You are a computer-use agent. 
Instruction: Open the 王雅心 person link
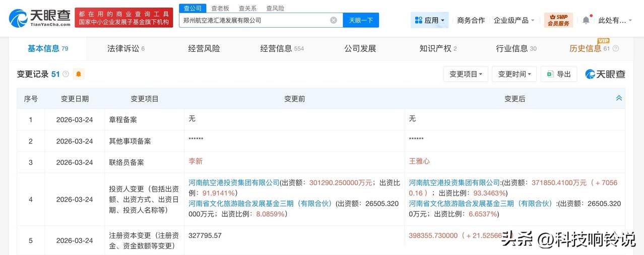419,161
